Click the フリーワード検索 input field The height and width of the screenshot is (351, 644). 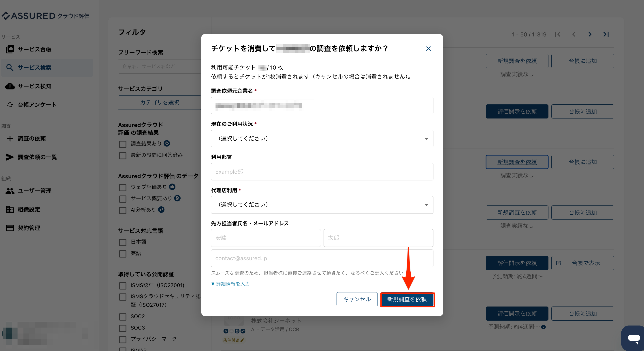[160, 66]
